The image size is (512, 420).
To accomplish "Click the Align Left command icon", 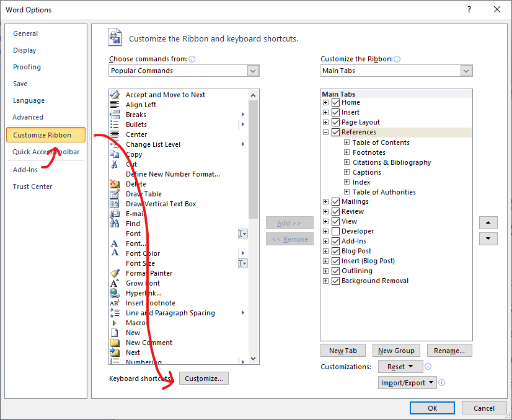I will (x=115, y=105).
